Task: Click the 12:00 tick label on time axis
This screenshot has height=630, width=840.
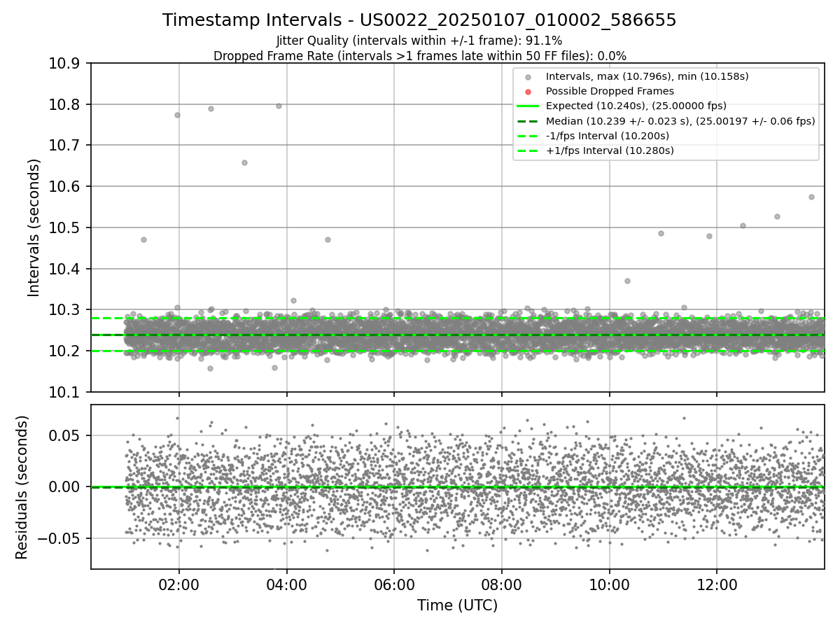Action: click(x=717, y=582)
